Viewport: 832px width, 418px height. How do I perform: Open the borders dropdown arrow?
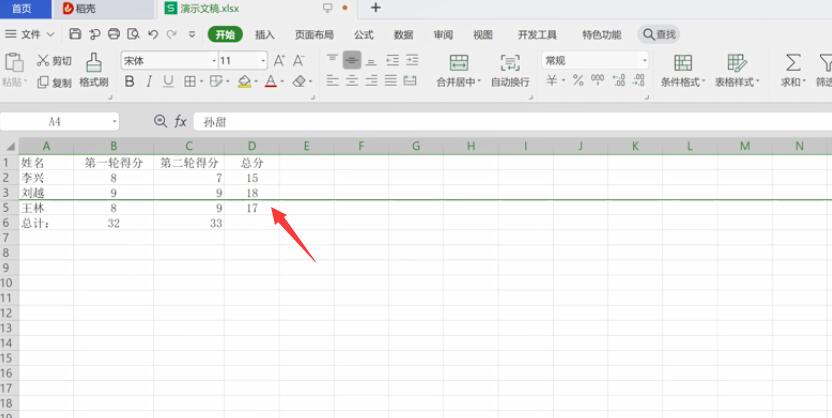tap(202, 81)
